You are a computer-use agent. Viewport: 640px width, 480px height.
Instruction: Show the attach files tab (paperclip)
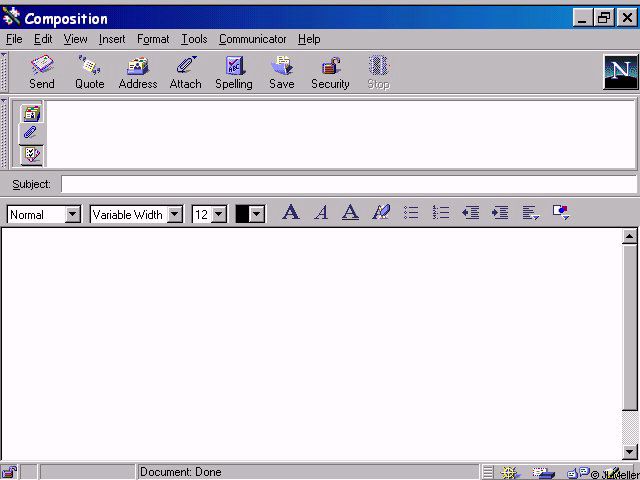pos(32,134)
